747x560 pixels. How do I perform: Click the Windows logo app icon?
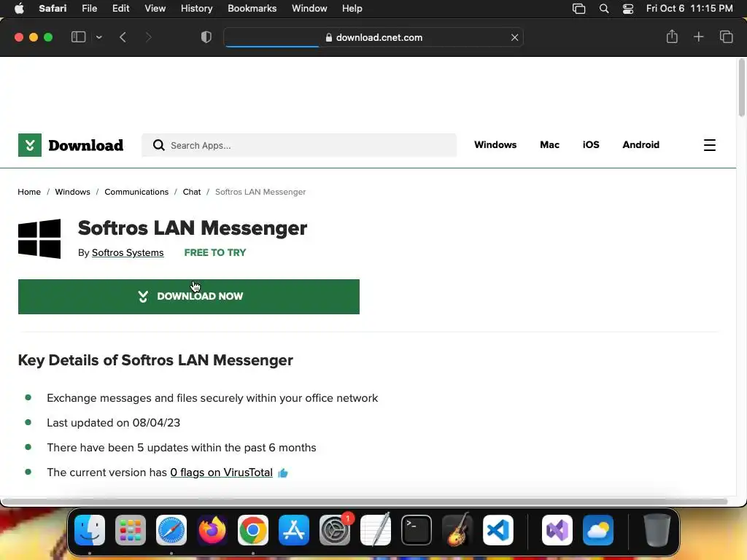[x=39, y=238]
